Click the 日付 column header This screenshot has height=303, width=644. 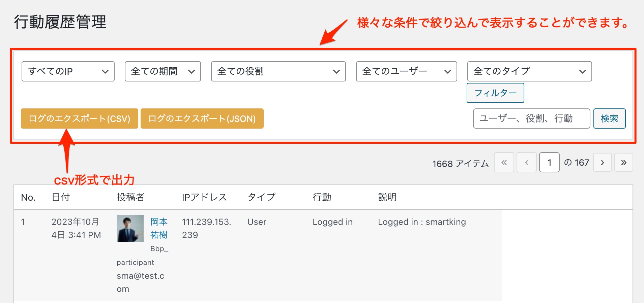(x=61, y=197)
